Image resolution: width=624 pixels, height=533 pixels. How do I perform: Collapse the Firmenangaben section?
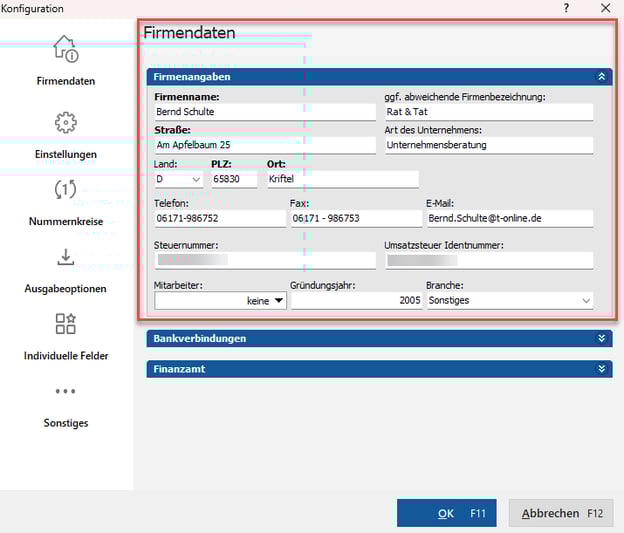click(601, 76)
